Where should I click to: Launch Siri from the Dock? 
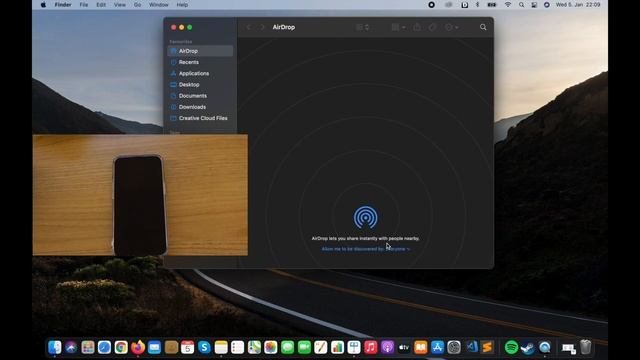click(x=71, y=347)
